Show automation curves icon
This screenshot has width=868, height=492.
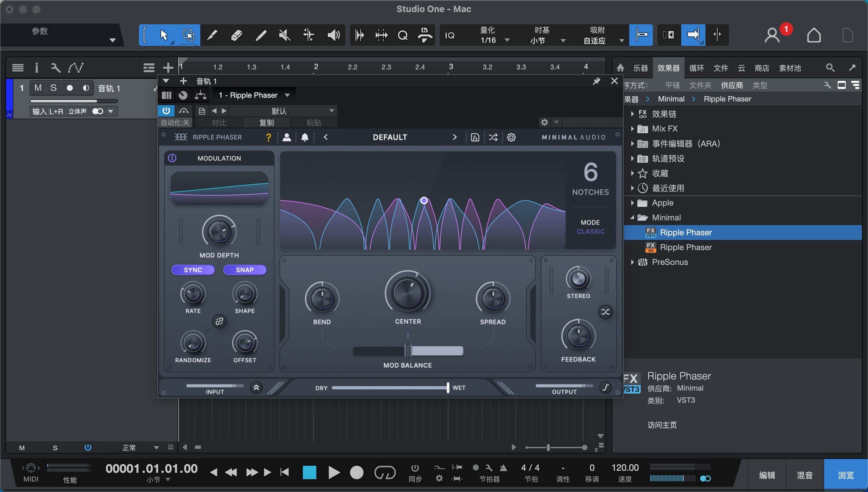pyautogui.click(x=75, y=68)
